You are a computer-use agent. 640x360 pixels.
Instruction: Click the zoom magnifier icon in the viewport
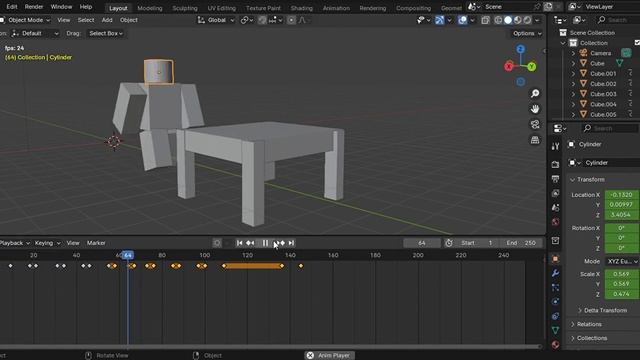(x=535, y=93)
